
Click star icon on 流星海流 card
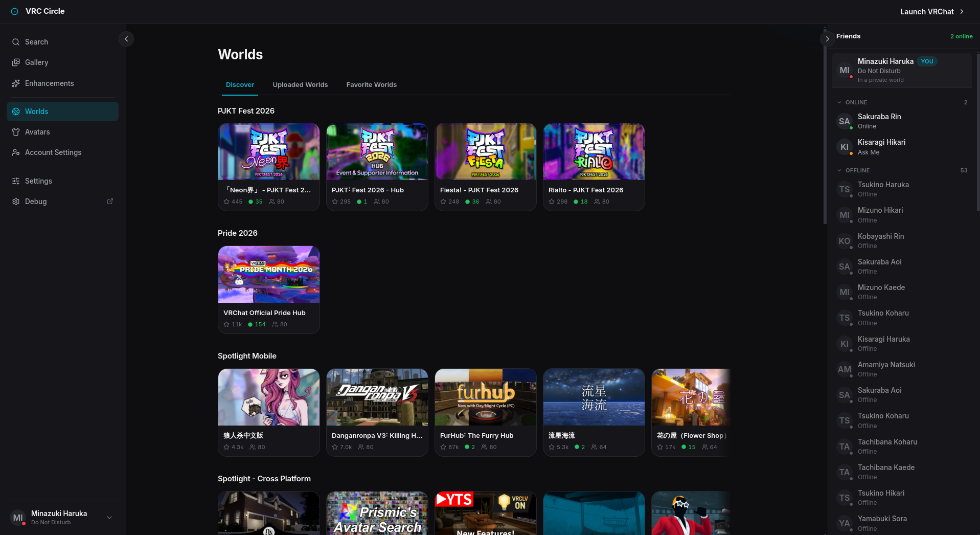tap(552, 447)
